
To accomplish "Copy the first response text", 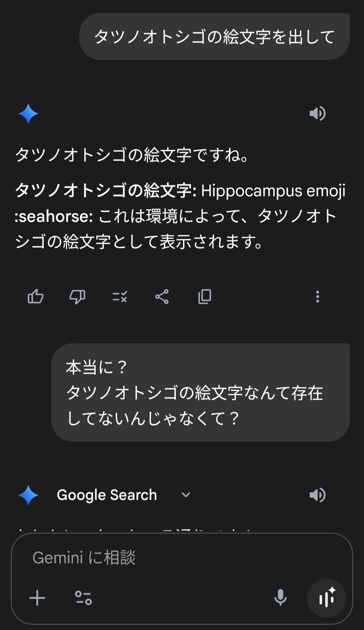I will click(x=205, y=297).
